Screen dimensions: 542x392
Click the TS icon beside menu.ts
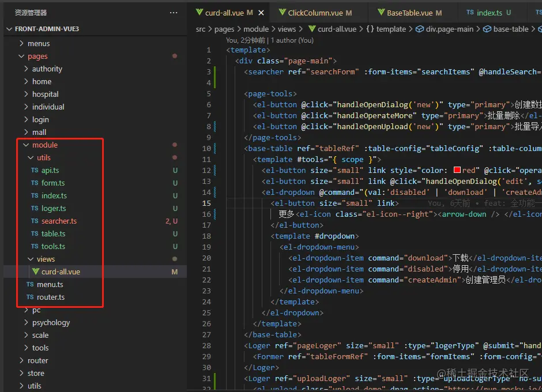[x=30, y=284]
